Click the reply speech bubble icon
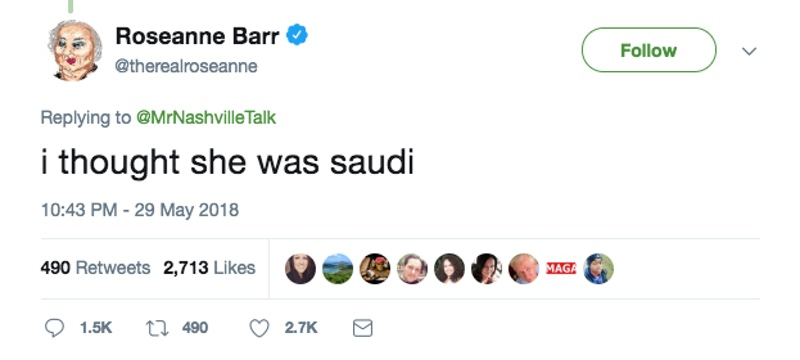This screenshot has height=360, width=800. (x=54, y=328)
